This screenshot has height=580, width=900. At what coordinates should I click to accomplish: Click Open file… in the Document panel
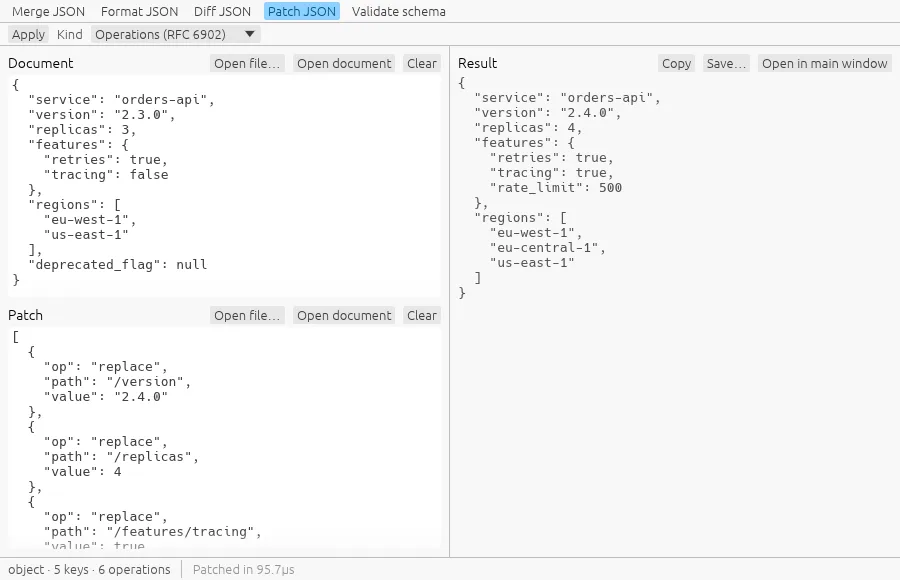pos(247,64)
